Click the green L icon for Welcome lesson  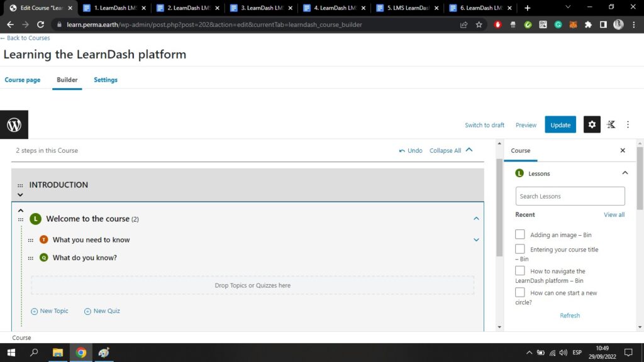click(35, 219)
